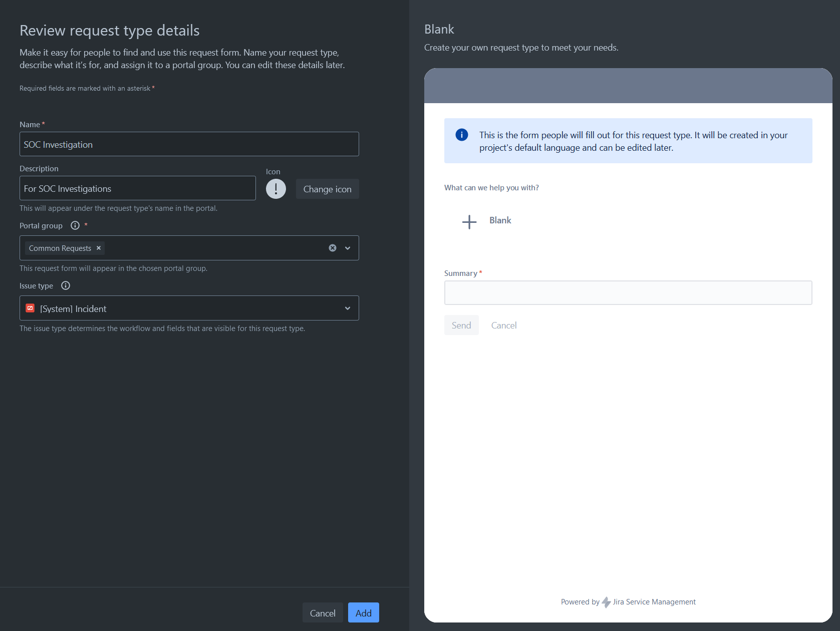Remove the Common Requests tag
840x631 pixels.
(x=99, y=248)
